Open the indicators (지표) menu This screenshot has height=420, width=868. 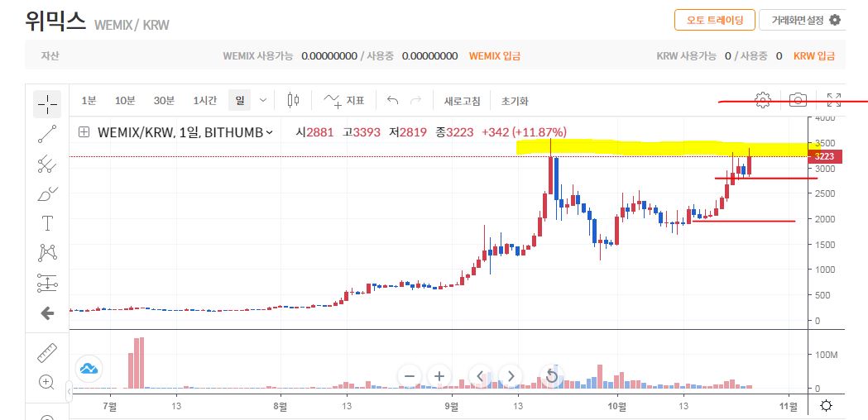(x=343, y=101)
